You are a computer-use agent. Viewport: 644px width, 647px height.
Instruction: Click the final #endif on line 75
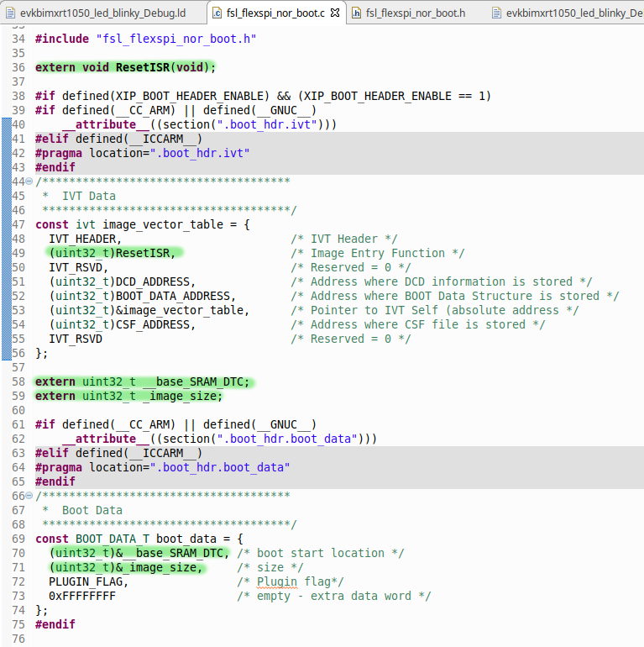(55, 624)
